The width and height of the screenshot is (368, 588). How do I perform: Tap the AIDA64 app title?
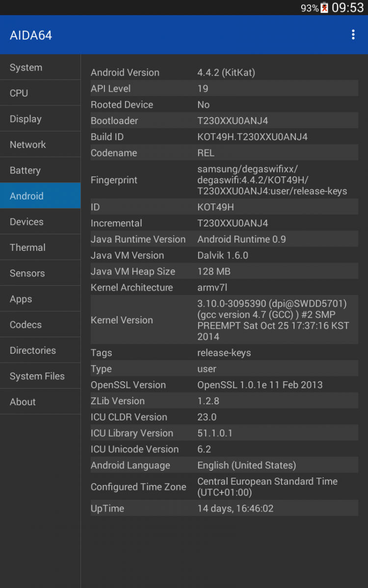[x=31, y=35]
